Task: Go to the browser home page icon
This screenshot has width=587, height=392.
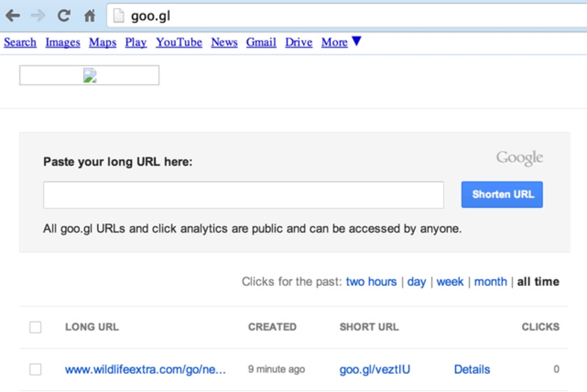Action: [89, 15]
